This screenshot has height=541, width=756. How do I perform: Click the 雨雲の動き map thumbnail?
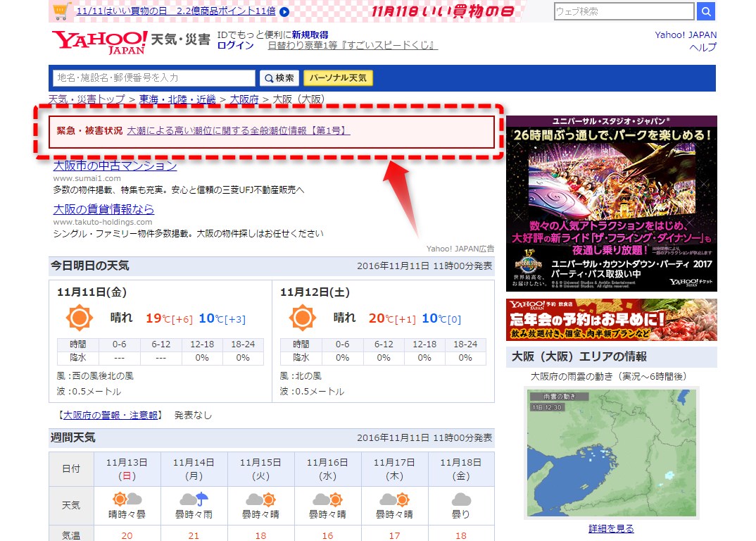point(612,453)
